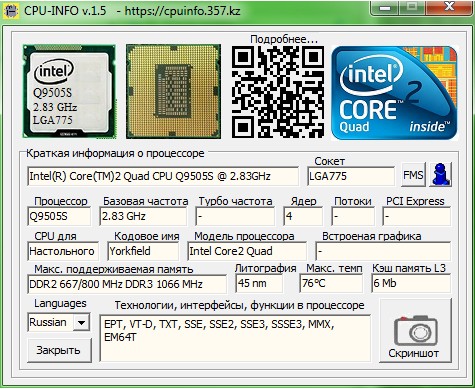Open the Russian language combo box
475x389 pixels.
pos(59,322)
